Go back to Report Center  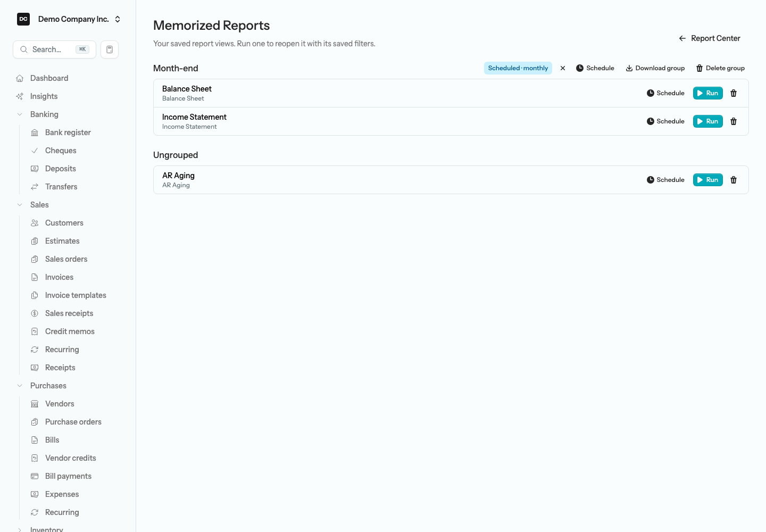[x=710, y=38]
